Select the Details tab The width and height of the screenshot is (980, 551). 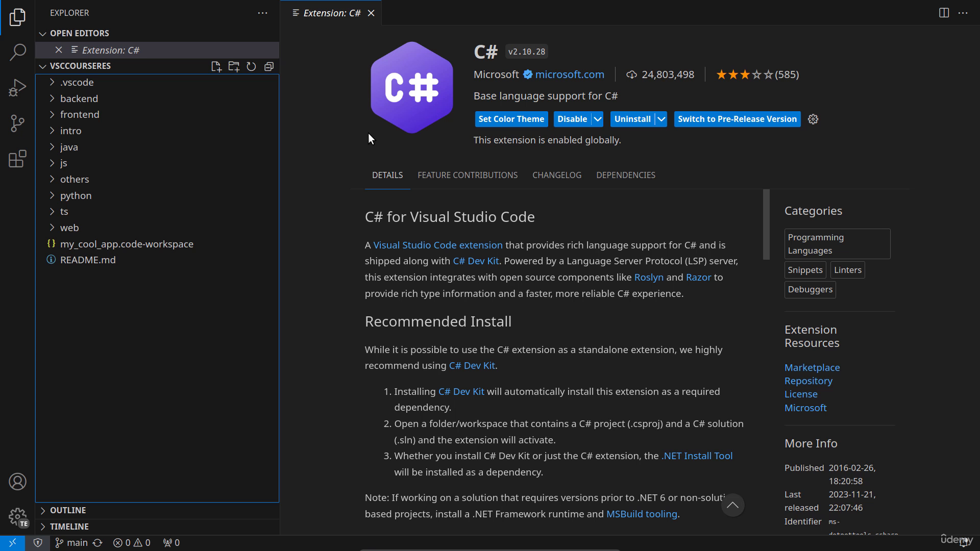387,175
